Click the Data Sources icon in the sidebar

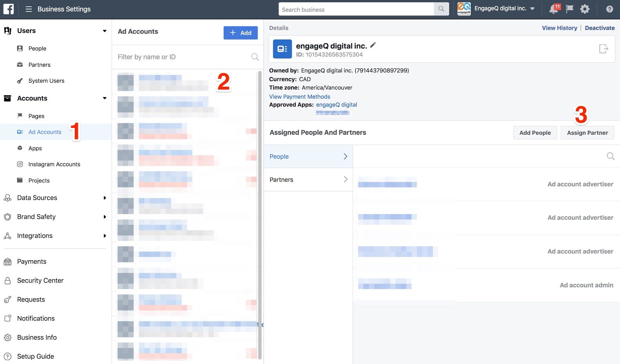(x=7, y=198)
